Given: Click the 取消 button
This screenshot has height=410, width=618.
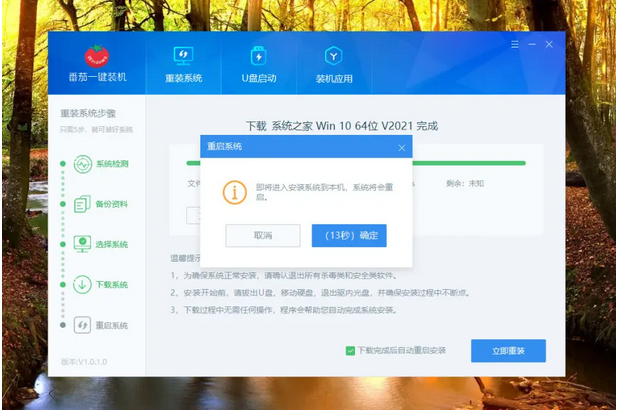Looking at the screenshot, I should pos(263,235).
